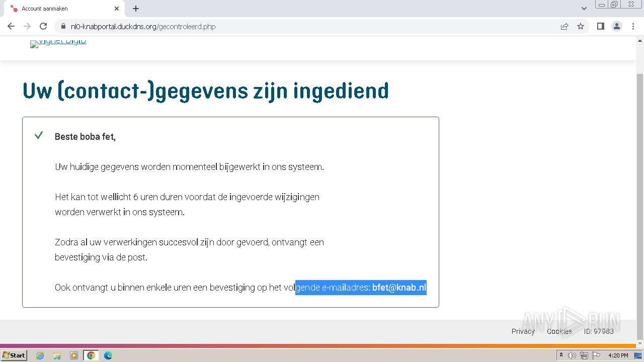Open File Explorer from taskbar

click(57, 355)
